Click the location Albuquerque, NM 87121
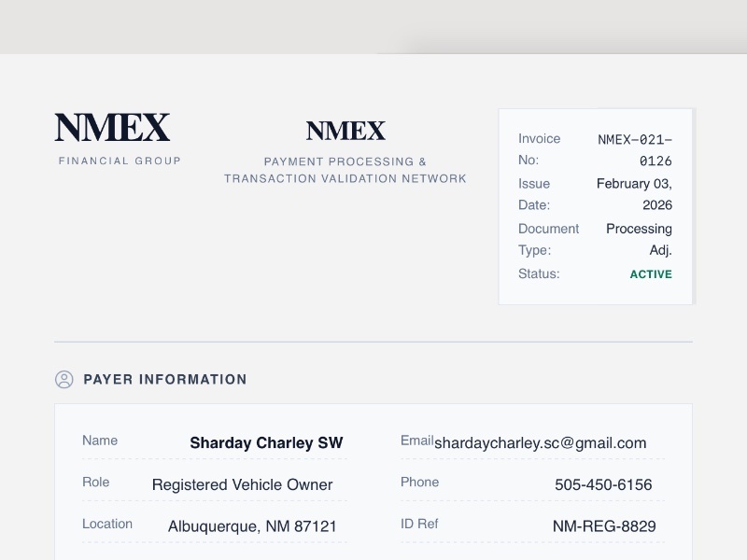Image resolution: width=747 pixels, height=560 pixels. coord(252,526)
